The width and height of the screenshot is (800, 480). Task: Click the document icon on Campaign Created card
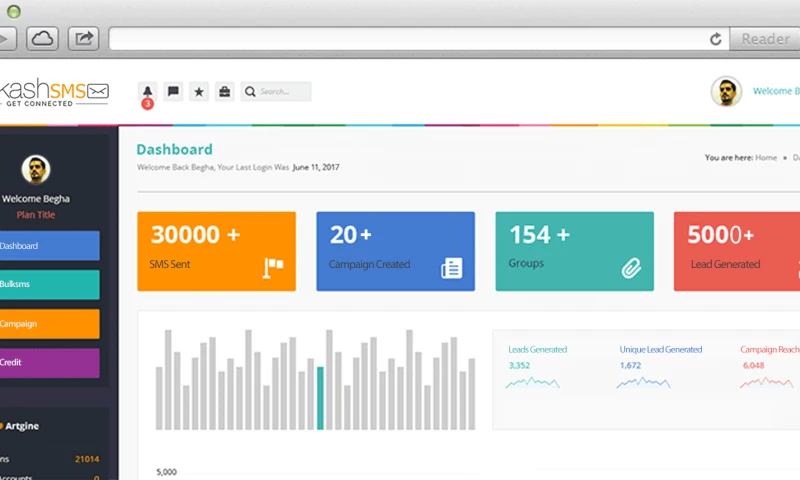[451, 267]
